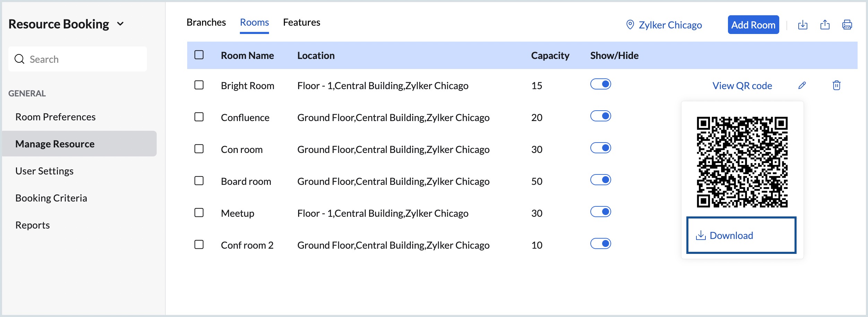Download the QR code
The image size is (868, 317).
[x=741, y=235]
